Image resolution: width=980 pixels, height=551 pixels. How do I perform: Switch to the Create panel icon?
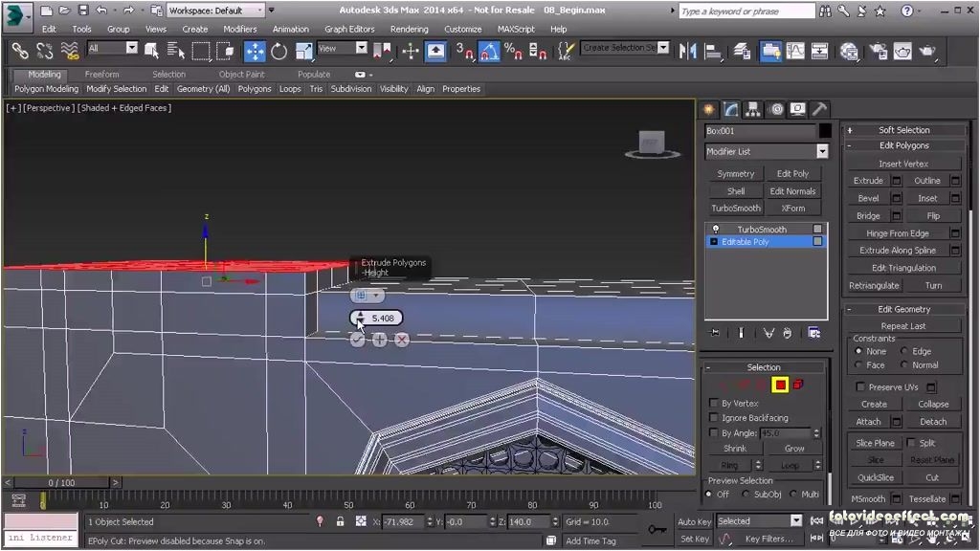click(x=709, y=110)
